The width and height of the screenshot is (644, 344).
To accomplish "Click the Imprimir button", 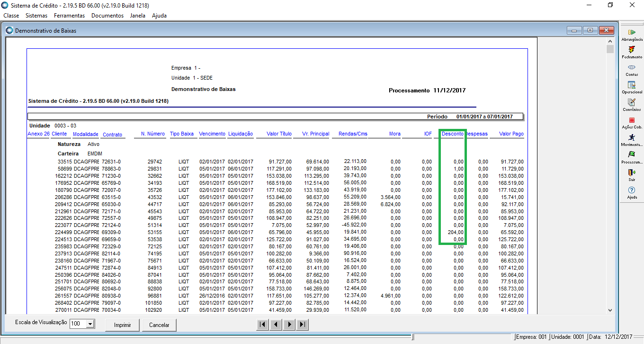I will pyautogui.click(x=123, y=325).
